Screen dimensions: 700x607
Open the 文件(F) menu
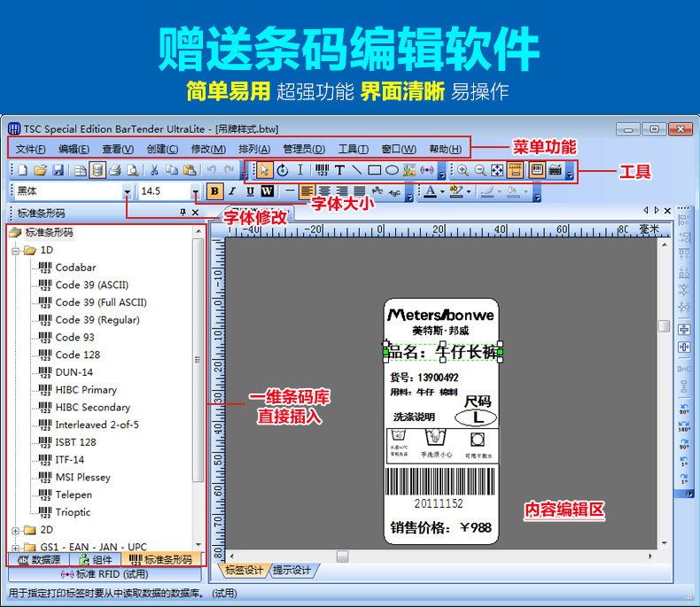(30, 149)
